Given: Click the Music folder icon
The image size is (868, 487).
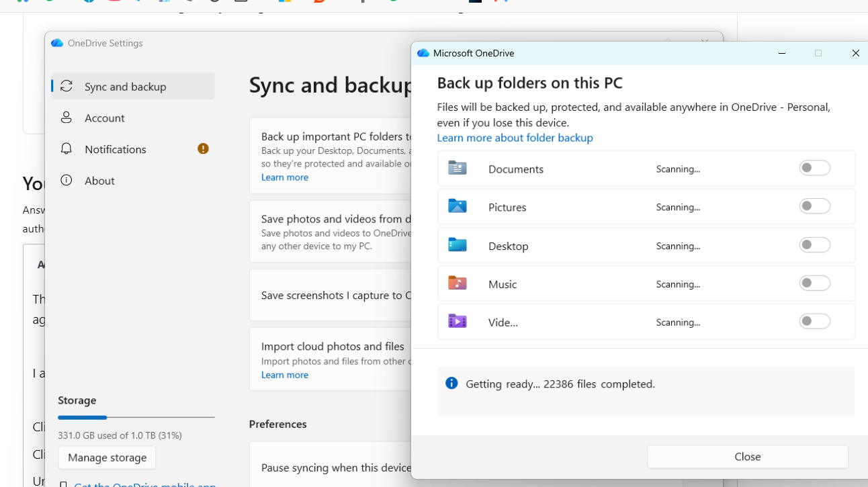Looking at the screenshot, I should [x=458, y=283].
